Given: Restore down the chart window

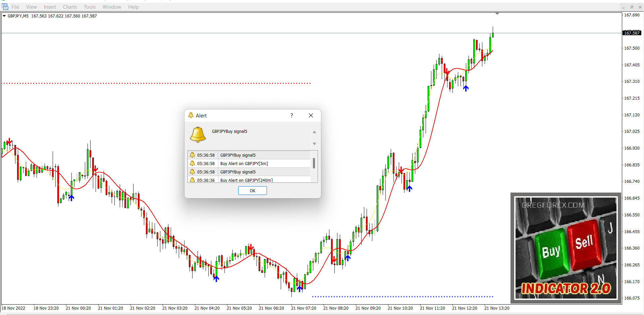Looking at the screenshot, I should 632,7.
